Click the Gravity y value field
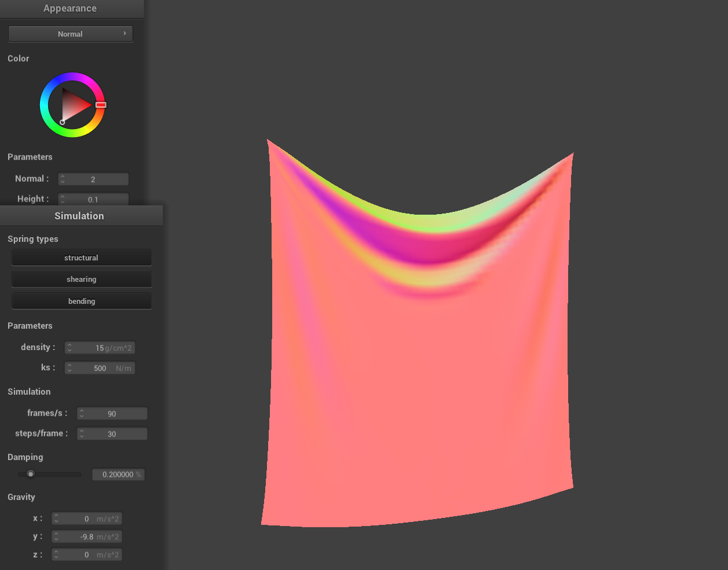 (87, 537)
